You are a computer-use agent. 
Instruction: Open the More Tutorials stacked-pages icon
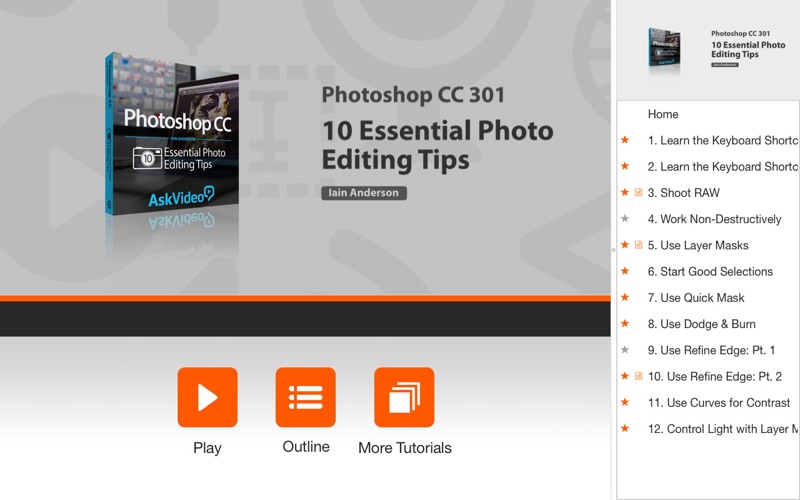pos(404,397)
